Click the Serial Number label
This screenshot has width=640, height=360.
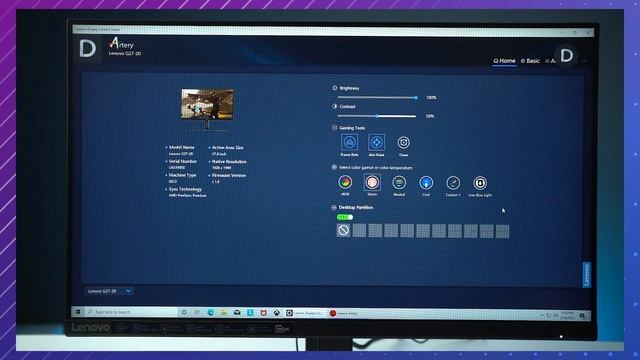[183, 161]
